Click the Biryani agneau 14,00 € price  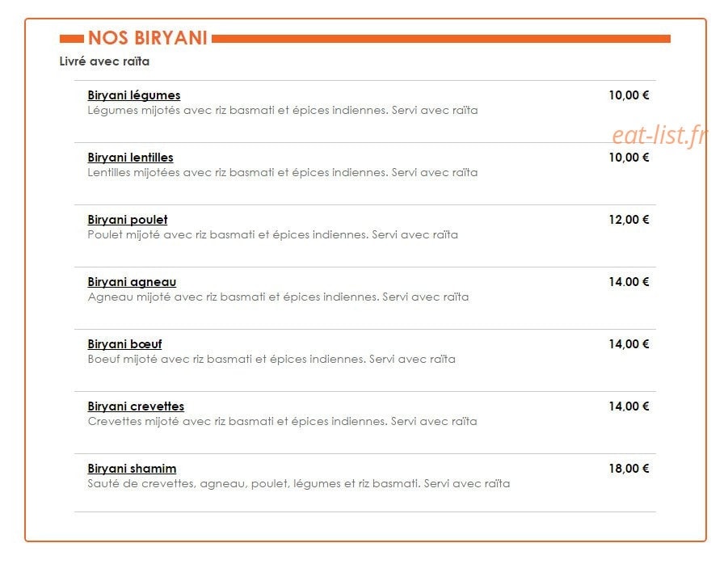pos(629,282)
